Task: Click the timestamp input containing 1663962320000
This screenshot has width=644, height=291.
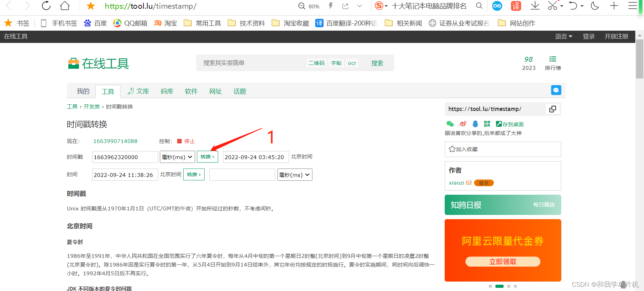Action: coord(125,157)
